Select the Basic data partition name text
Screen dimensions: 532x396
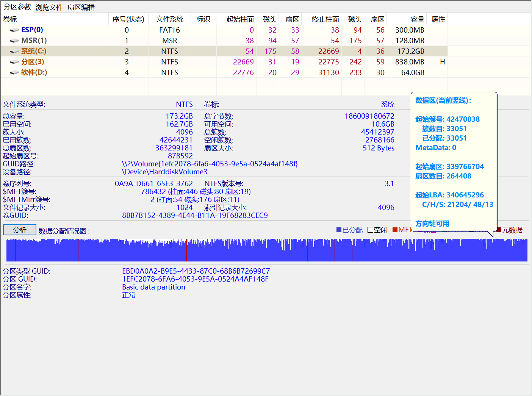point(153,287)
